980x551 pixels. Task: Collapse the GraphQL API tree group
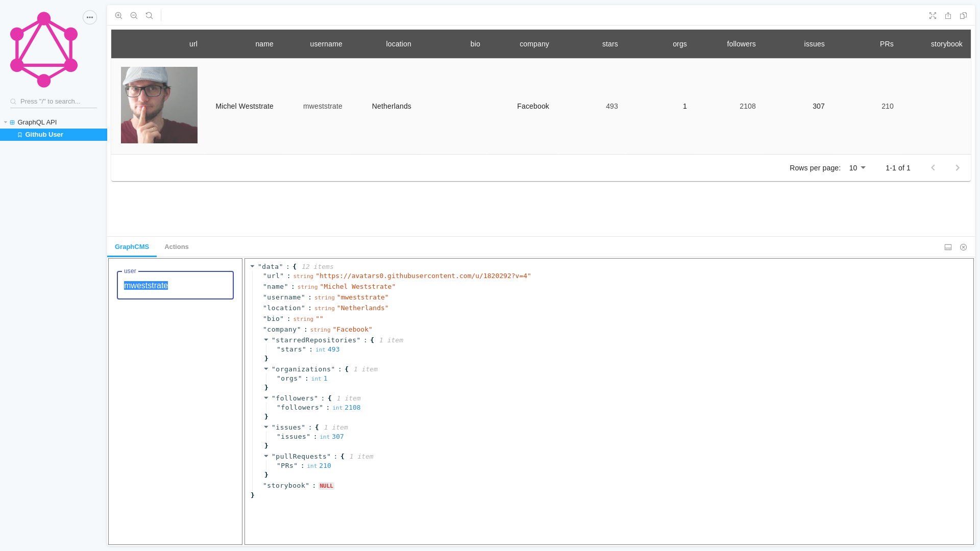point(6,122)
